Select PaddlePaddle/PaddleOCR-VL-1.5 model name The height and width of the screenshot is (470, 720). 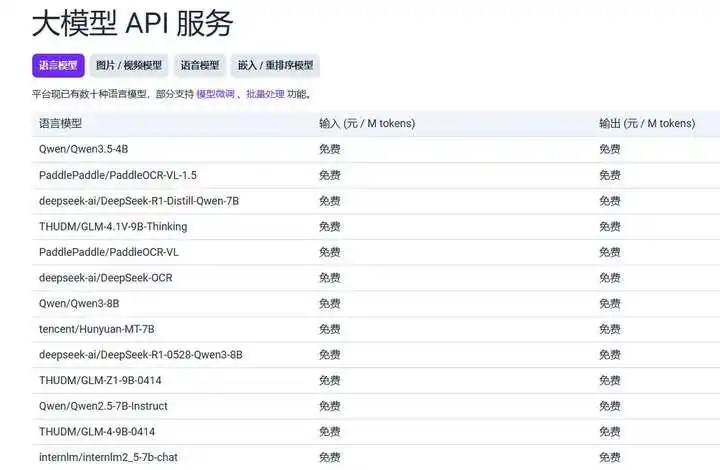[118, 175]
